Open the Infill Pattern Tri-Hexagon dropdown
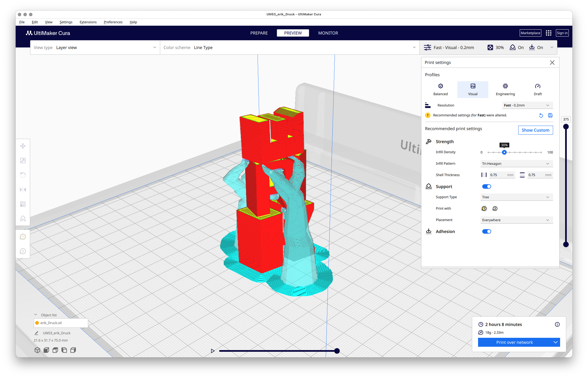This screenshot has height=378, width=588. point(516,164)
